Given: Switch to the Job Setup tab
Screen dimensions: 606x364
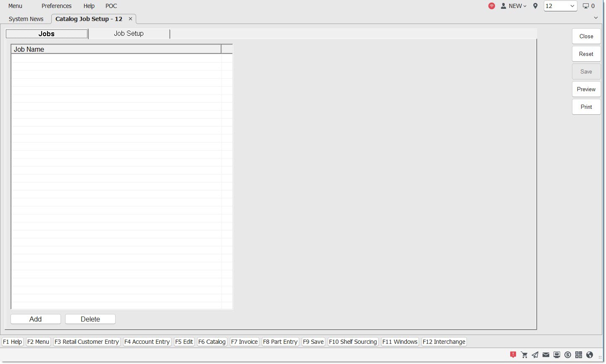Looking at the screenshot, I should click(129, 34).
